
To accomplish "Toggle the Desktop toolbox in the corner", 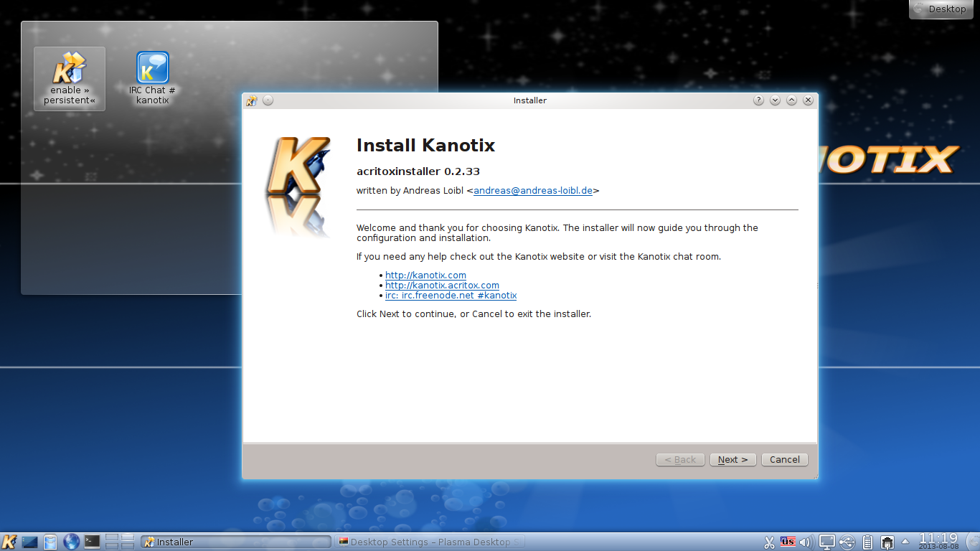I will coord(941,9).
